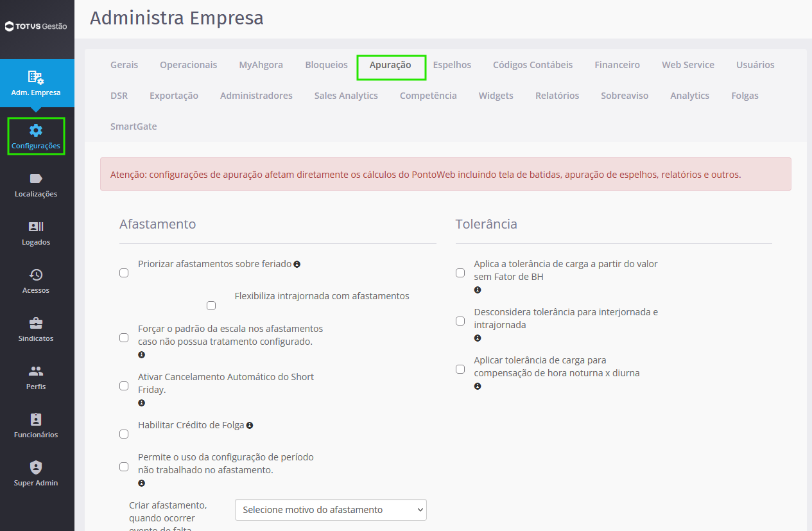Viewport: 812px width, 531px height.
Task: Open Super Admin shield icon
Action: pos(36,467)
